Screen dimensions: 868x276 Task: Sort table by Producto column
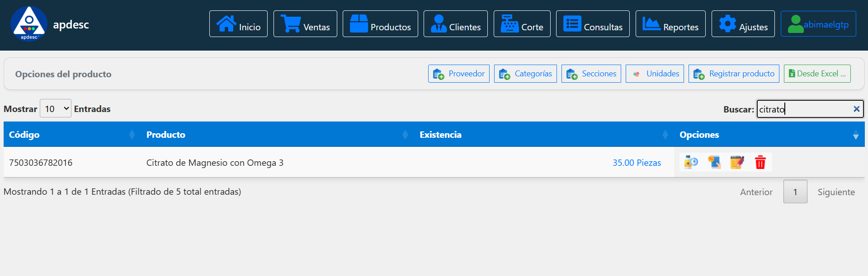pyautogui.click(x=278, y=134)
